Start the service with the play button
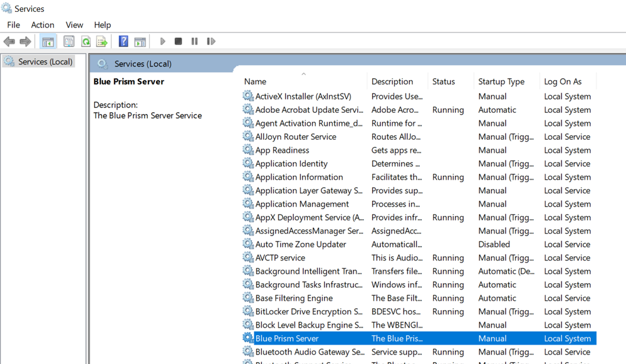The width and height of the screenshot is (626, 364). click(x=162, y=41)
